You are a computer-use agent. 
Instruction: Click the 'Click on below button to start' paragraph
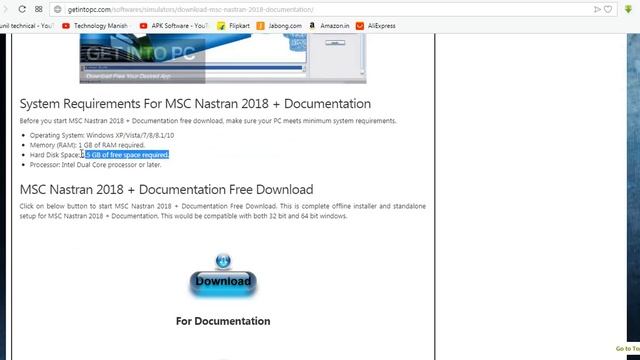tap(223, 211)
